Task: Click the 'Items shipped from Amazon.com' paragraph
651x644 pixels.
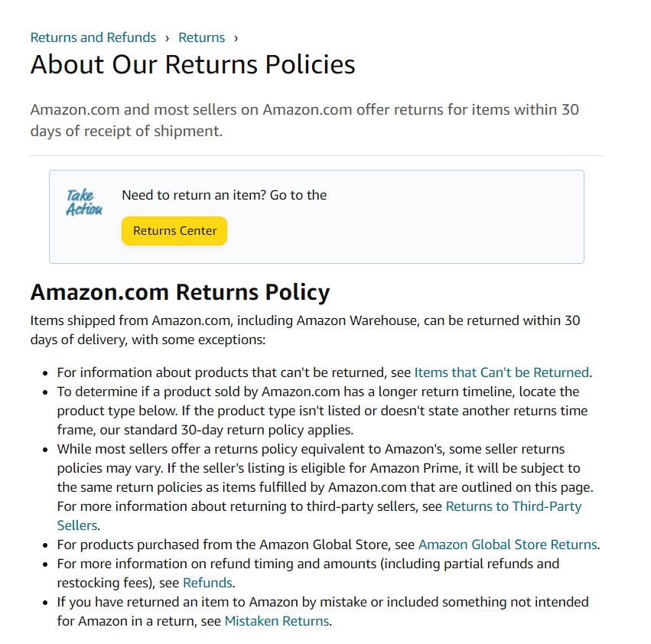Action: [x=305, y=330]
